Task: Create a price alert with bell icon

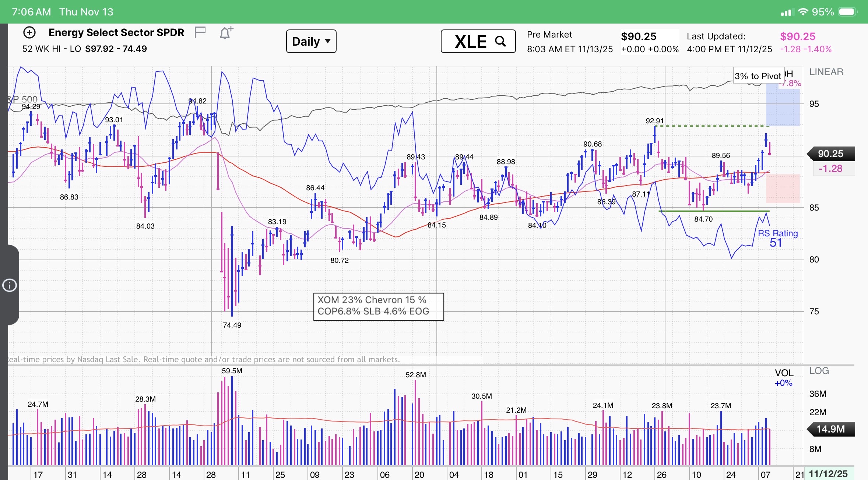Action: pos(226,33)
